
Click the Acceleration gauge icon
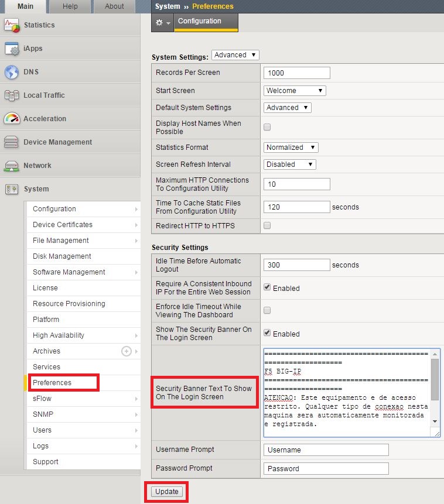click(12, 119)
